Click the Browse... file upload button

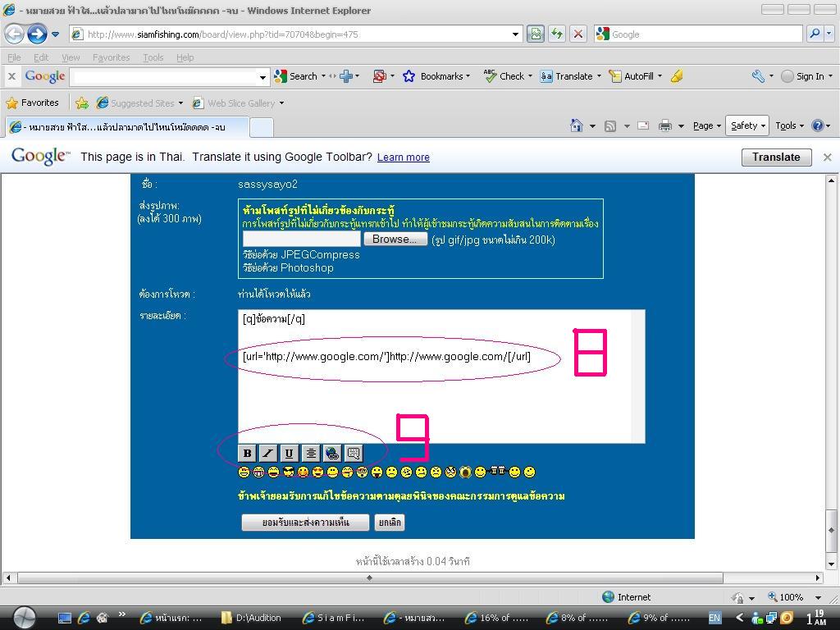click(x=395, y=239)
